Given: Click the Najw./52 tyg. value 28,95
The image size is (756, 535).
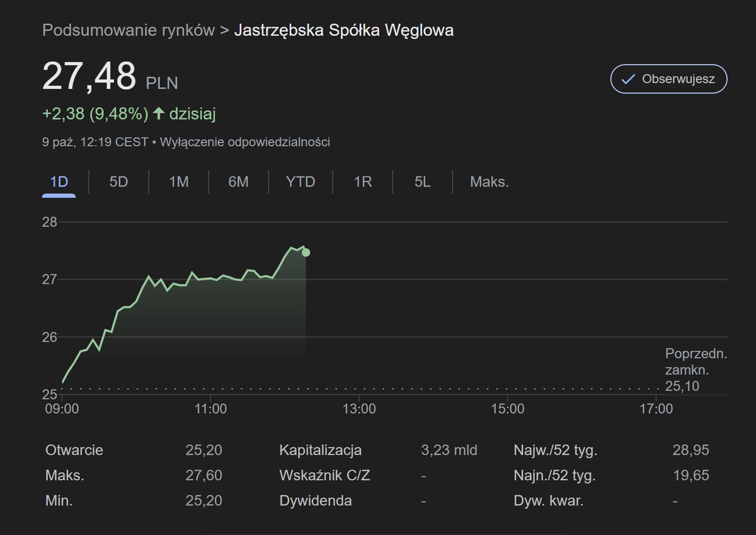Looking at the screenshot, I should tap(690, 451).
